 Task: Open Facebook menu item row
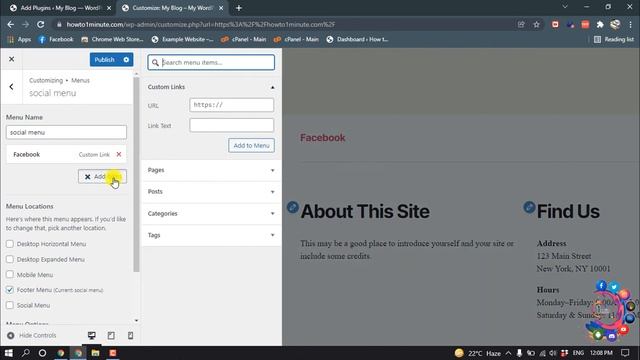pyautogui.click(x=66, y=154)
